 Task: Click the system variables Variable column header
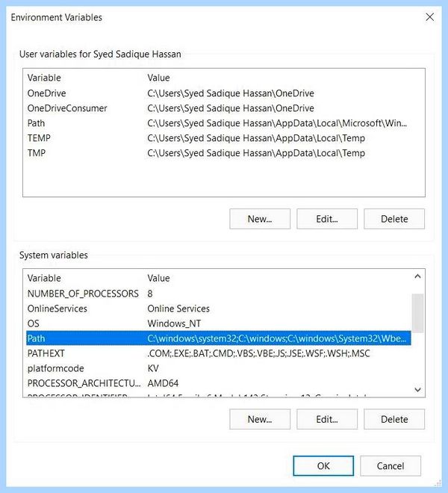tap(44, 278)
